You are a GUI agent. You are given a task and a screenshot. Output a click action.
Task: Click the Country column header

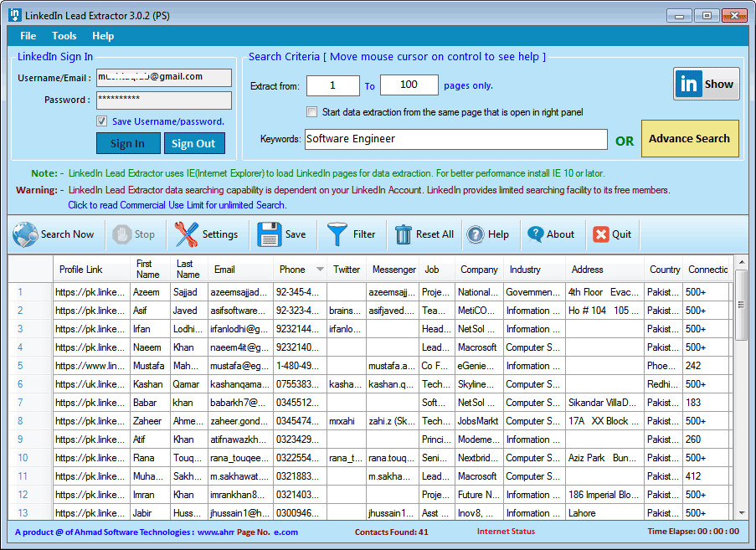[663, 269]
